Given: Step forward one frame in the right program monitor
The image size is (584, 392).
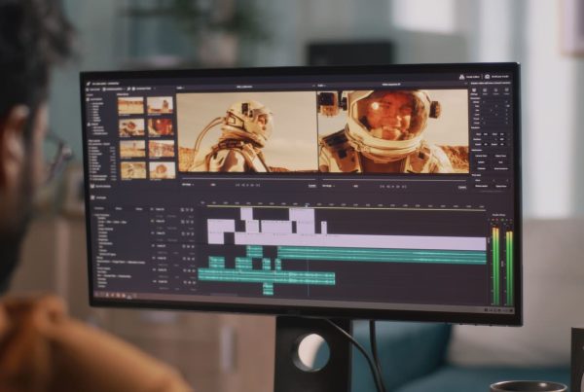Looking at the screenshot, I should pyautogui.click(x=398, y=186).
